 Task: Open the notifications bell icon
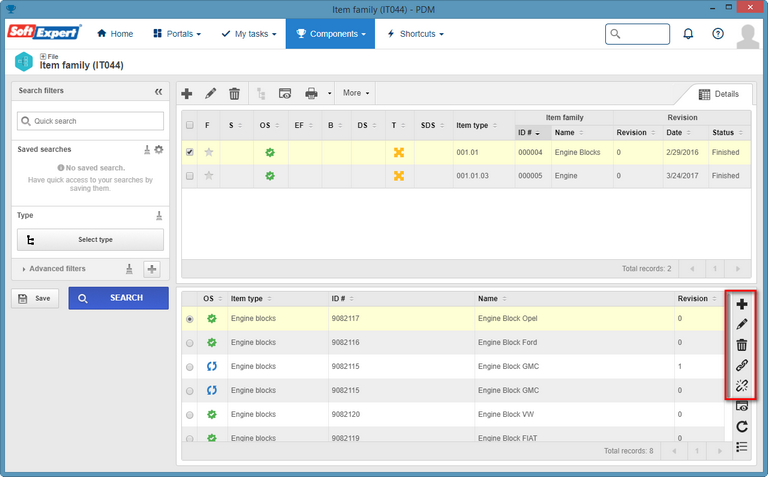pos(688,34)
